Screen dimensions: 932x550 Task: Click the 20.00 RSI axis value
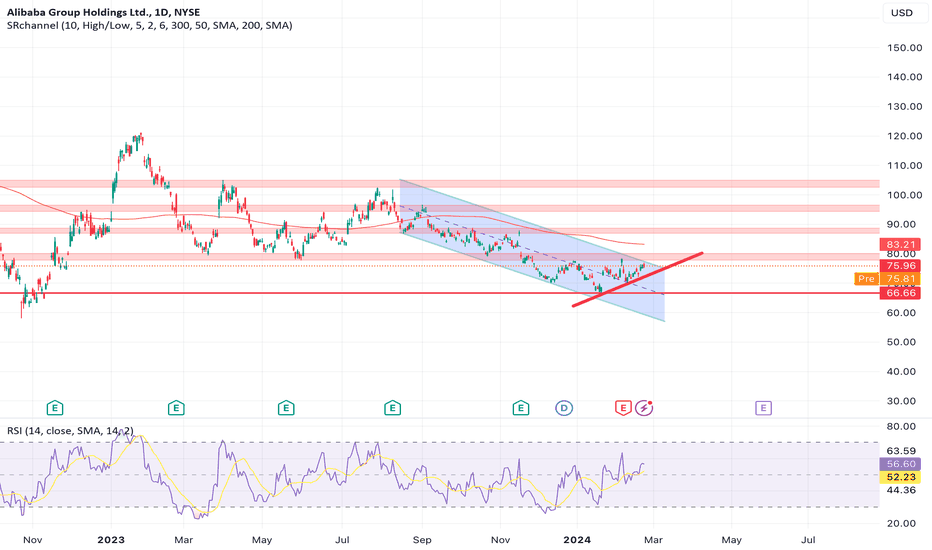(x=901, y=523)
